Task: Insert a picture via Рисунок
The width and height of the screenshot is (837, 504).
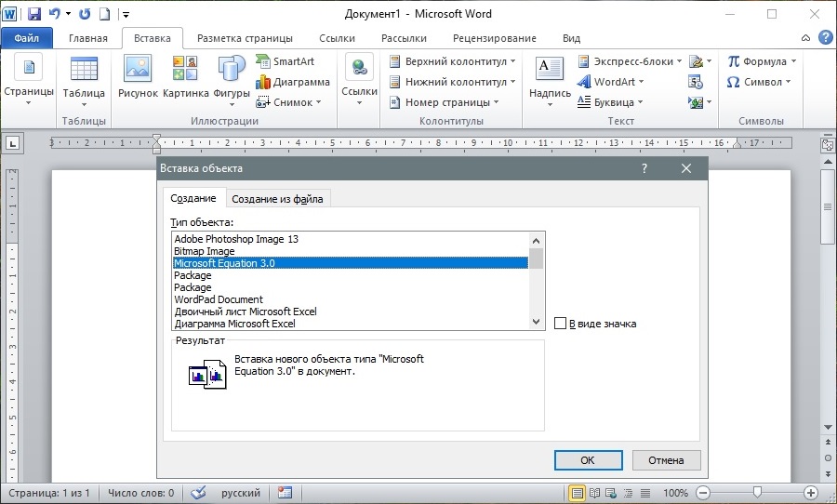Action: point(138,77)
